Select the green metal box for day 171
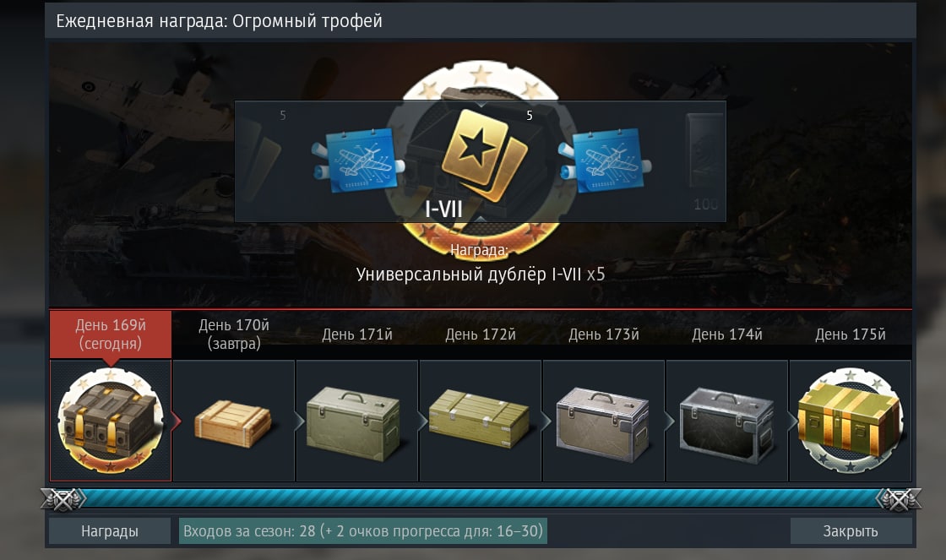 [354, 424]
